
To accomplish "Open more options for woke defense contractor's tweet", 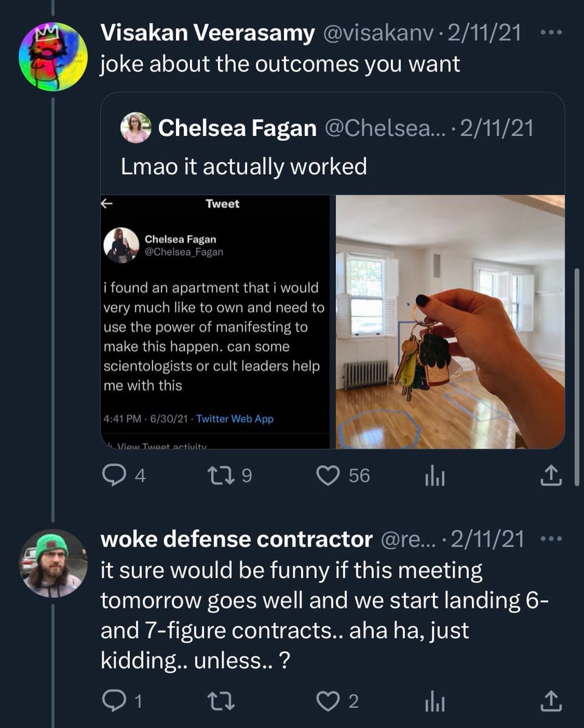I will pos(551,539).
